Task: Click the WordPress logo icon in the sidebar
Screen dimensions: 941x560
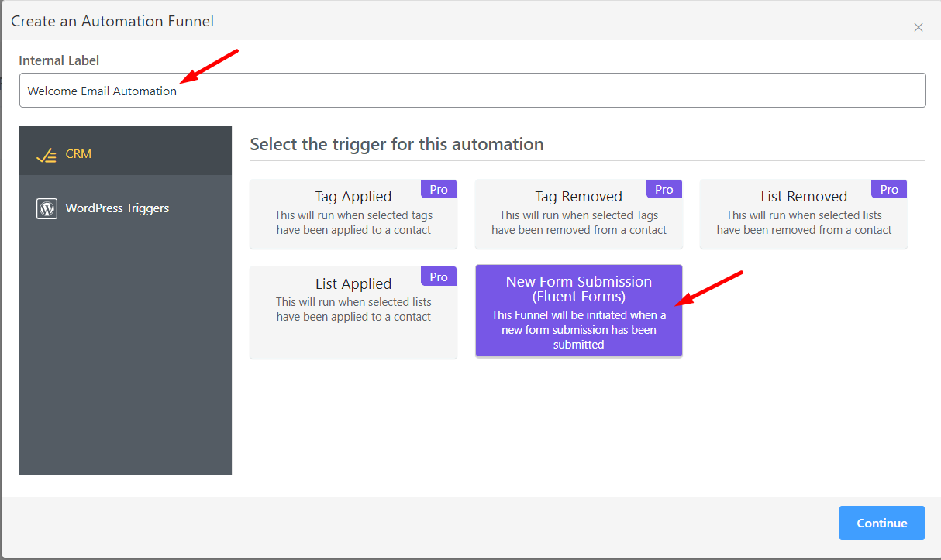Action: (46, 208)
